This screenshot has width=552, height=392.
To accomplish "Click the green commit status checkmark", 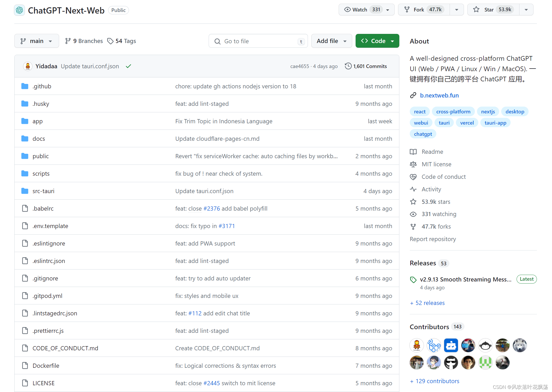I will coord(128,66).
